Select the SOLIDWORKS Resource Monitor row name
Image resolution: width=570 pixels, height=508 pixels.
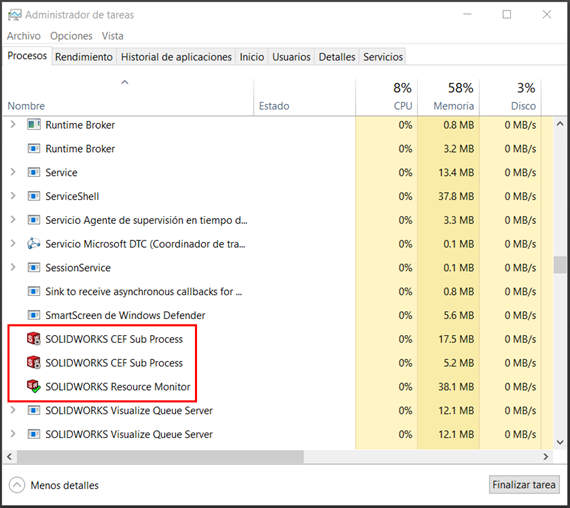tap(117, 387)
